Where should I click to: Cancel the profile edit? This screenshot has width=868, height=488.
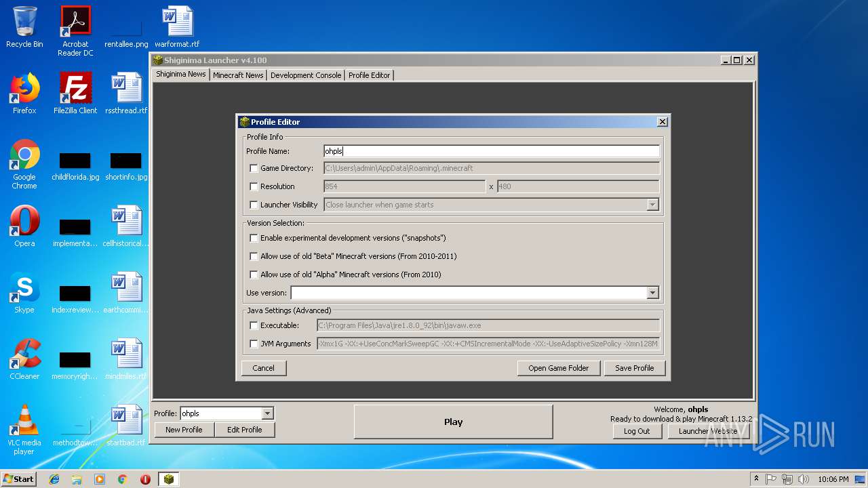[264, 368]
